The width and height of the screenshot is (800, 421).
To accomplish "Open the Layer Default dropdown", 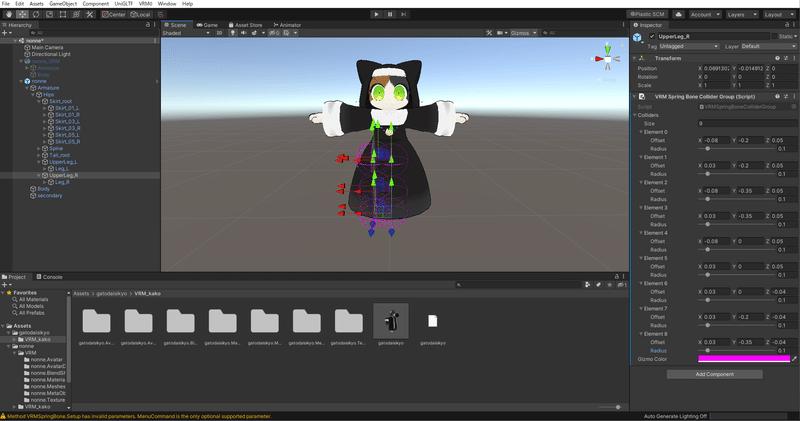I will (x=768, y=46).
